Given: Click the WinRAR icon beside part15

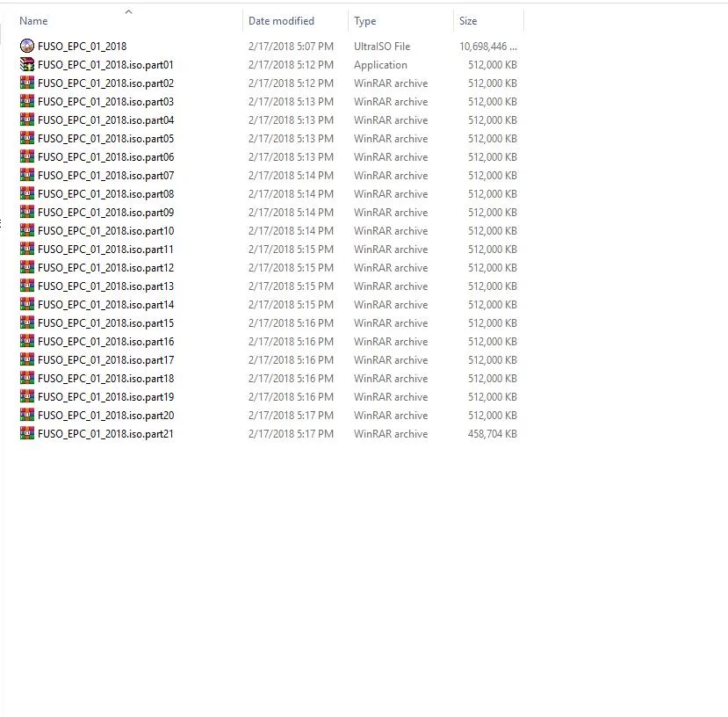Looking at the screenshot, I should 27,322.
